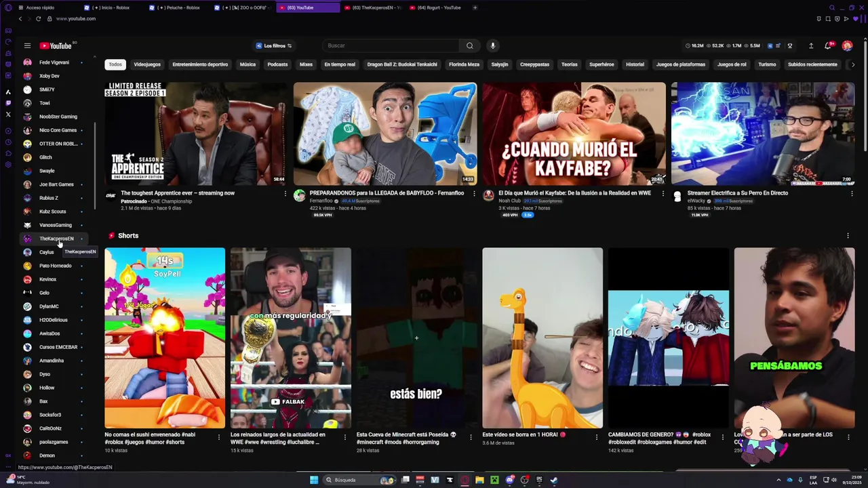Viewport: 868px width, 488px height.
Task: Select the Juegos de rol chip
Action: [x=732, y=64]
